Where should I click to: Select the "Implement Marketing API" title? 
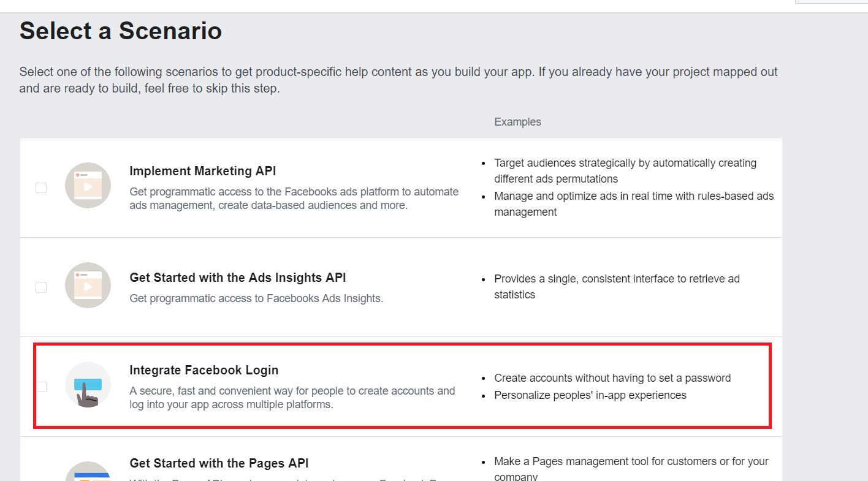tap(202, 171)
